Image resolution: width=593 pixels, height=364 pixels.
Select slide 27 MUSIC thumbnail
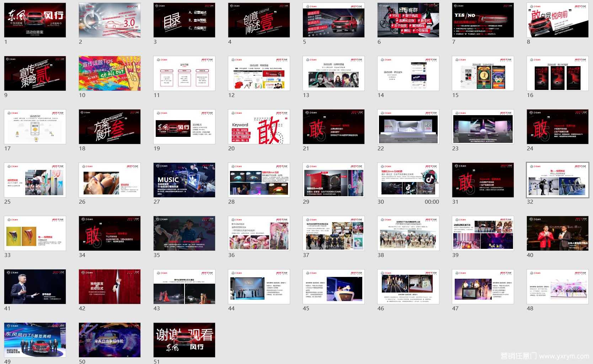point(184,180)
